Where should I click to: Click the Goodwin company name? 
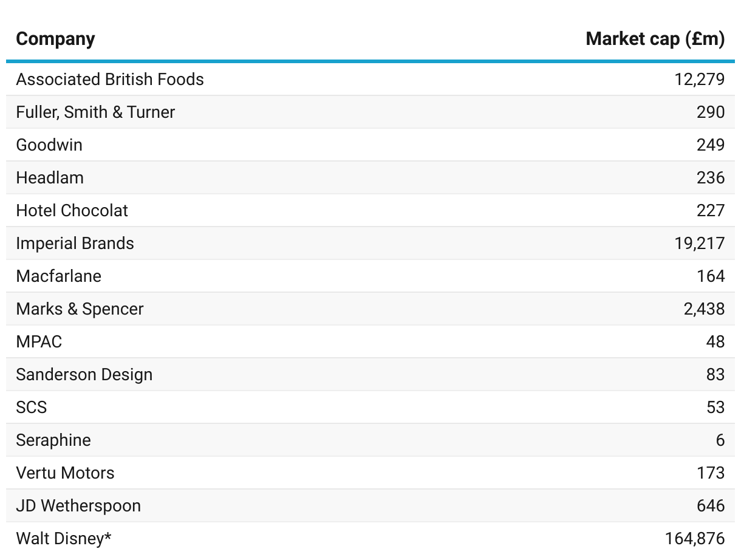[49, 145]
